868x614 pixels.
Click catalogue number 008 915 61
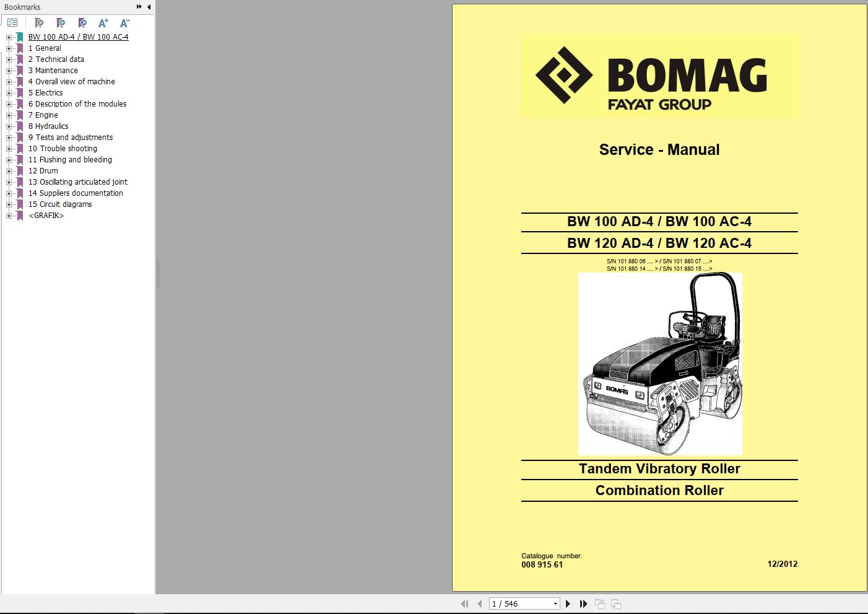point(542,564)
